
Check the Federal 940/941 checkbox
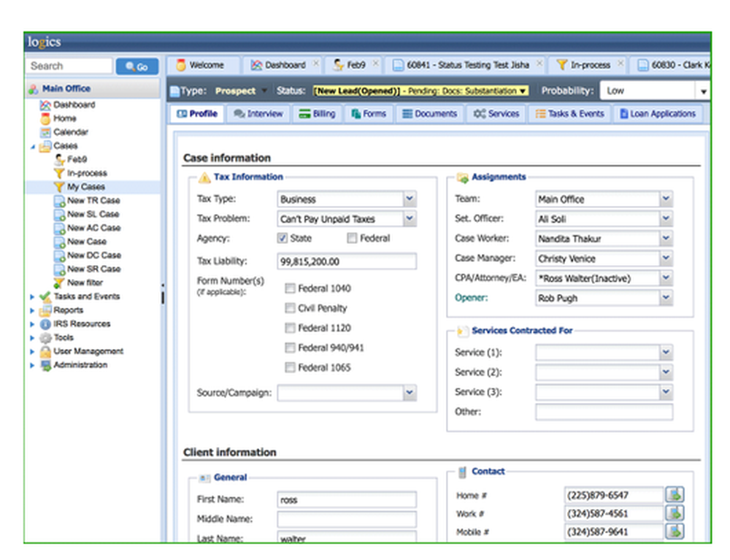(x=290, y=348)
